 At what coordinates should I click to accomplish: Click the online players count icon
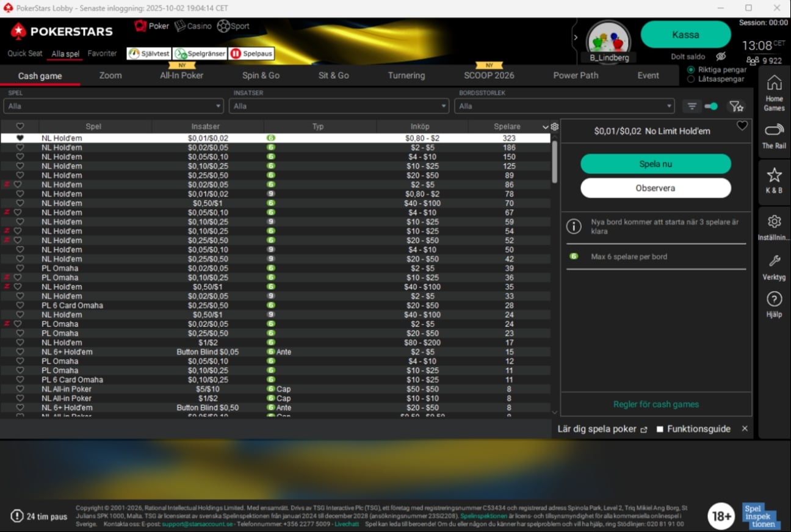click(753, 60)
